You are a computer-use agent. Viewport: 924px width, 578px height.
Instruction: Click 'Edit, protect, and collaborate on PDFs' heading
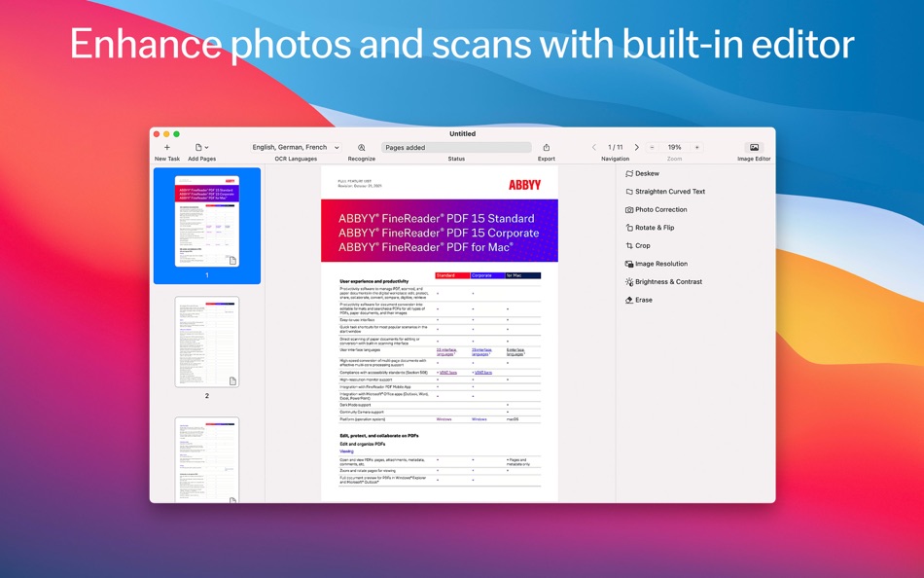point(379,435)
